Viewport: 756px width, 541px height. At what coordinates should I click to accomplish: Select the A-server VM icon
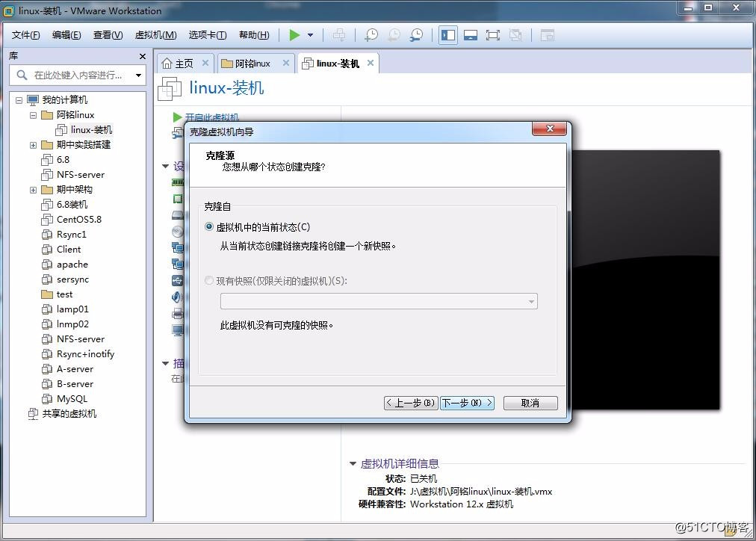(47, 369)
